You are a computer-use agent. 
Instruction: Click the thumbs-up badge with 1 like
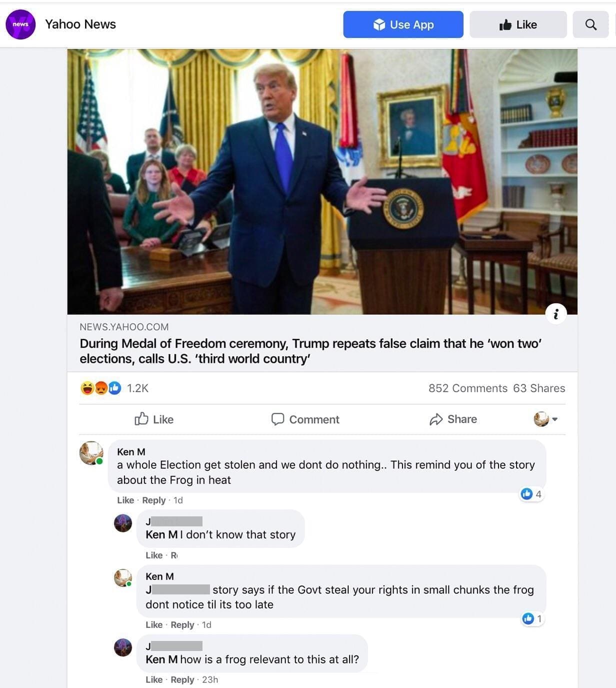pos(532,618)
